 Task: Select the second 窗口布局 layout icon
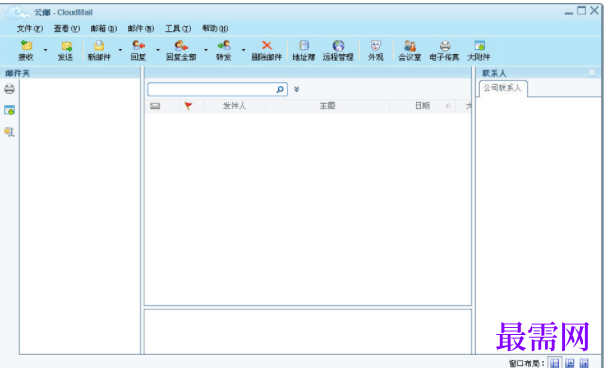tap(570, 363)
